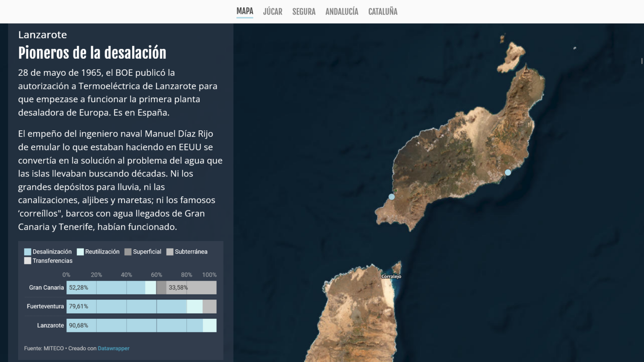Click the Reutilización legend swatch
Image resolution: width=644 pixels, height=362 pixels.
click(x=80, y=252)
